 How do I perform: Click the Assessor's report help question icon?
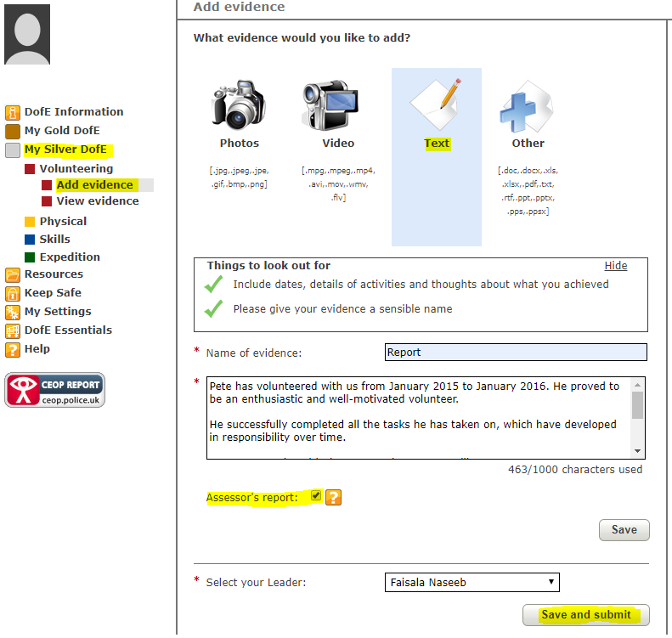[x=333, y=497]
